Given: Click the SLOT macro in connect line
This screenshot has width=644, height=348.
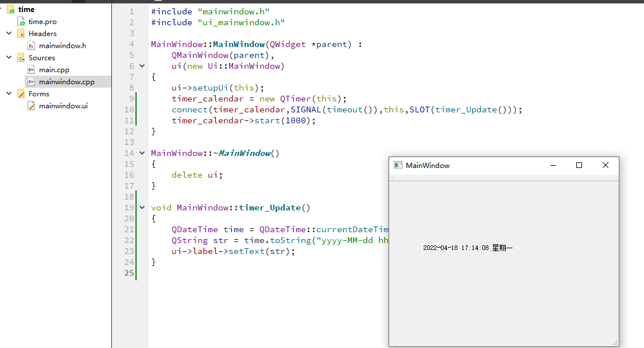Looking at the screenshot, I should [420, 110].
